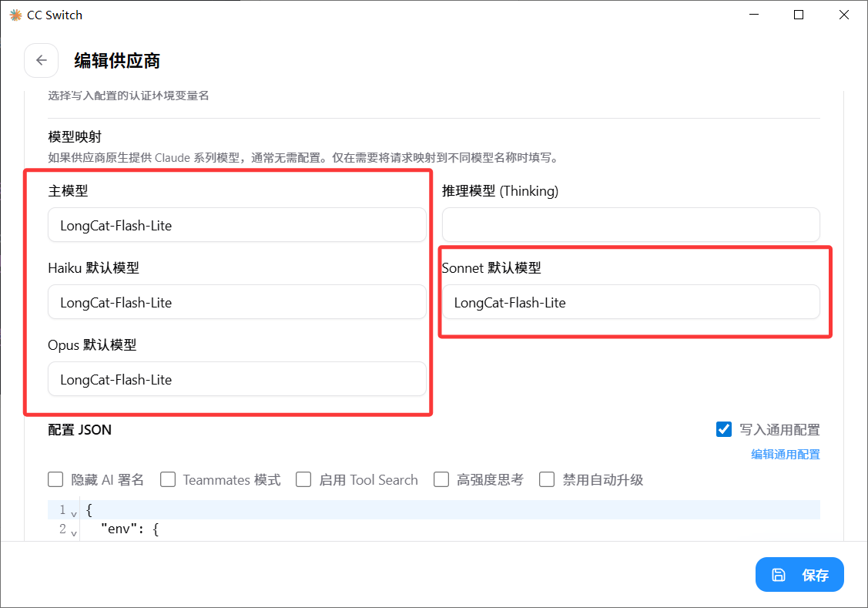The width and height of the screenshot is (868, 608).
Task: Click the 配置 JSON heading
Action: pos(80,430)
